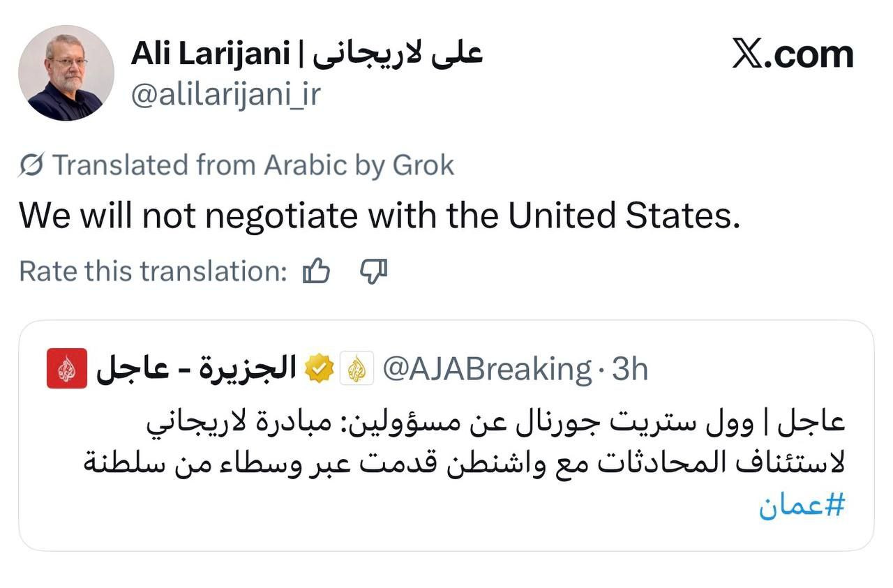Viewport: 893px width, 588px height.
Task: Click the Grok translation icon
Action: click(x=31, y=165)
